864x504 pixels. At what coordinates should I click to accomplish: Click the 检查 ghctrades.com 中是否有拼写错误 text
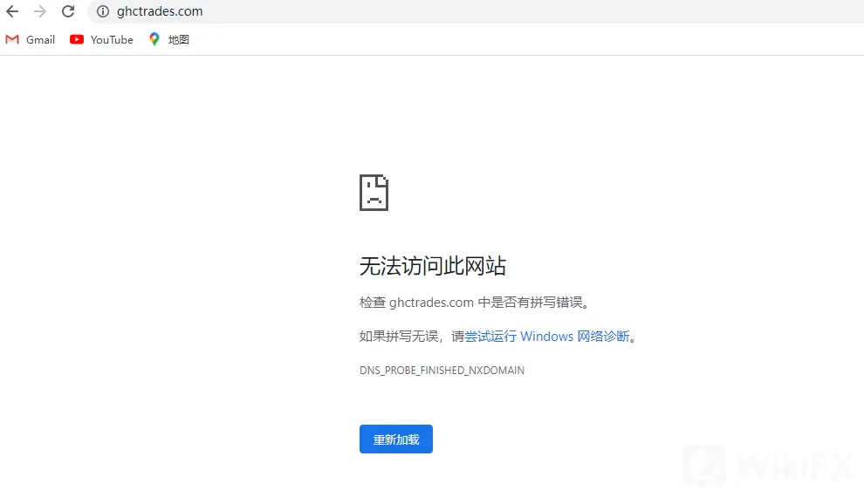475,303
